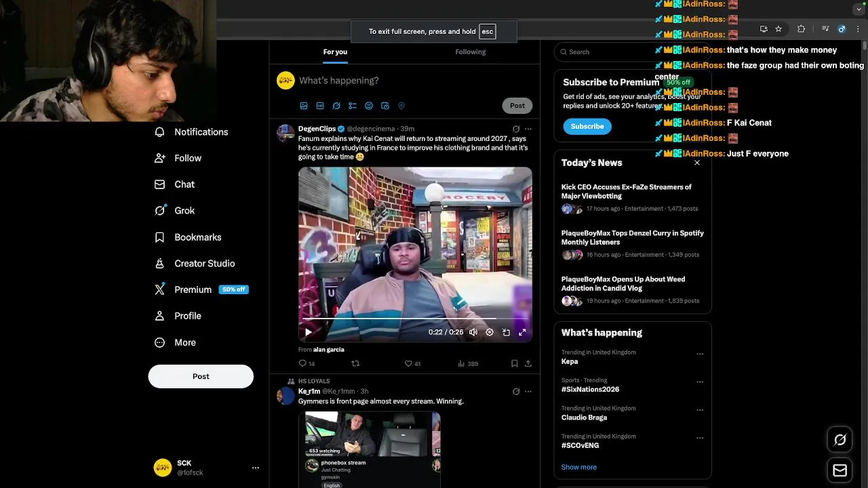Screen dimensions: 868x488
Task: Open the More sidebar menu
Action: [176, 342]
